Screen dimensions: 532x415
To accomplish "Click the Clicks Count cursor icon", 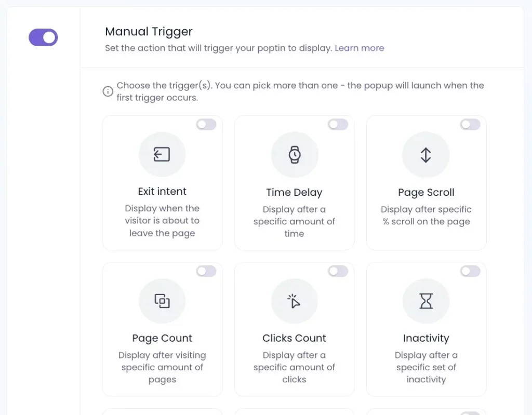I will pos(294,301).
